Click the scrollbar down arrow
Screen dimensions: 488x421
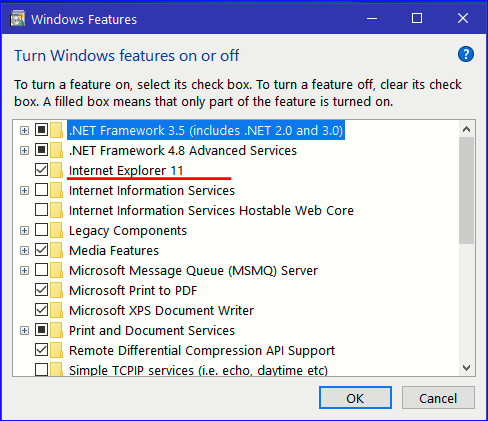pyautogui.click(x=466, y=368)
